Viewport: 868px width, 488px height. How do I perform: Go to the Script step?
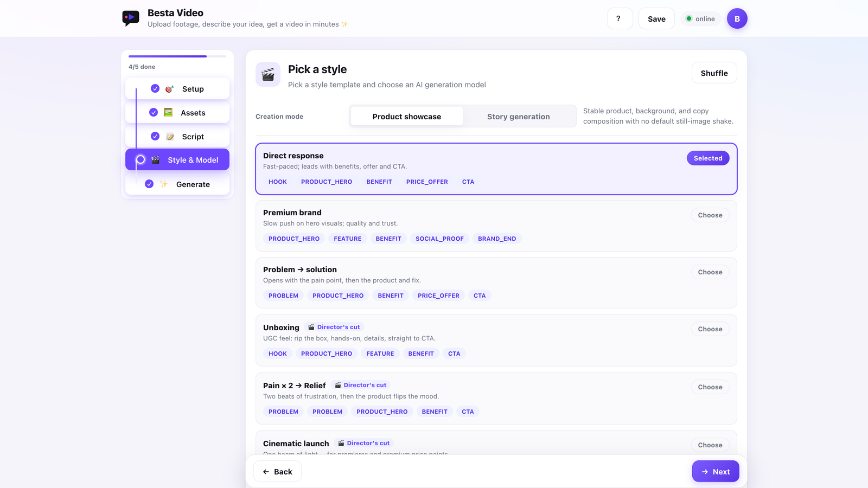(177, 137)
